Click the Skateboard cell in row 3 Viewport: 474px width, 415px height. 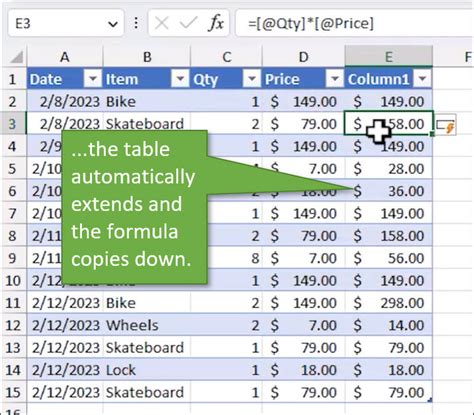pos(147,124)
